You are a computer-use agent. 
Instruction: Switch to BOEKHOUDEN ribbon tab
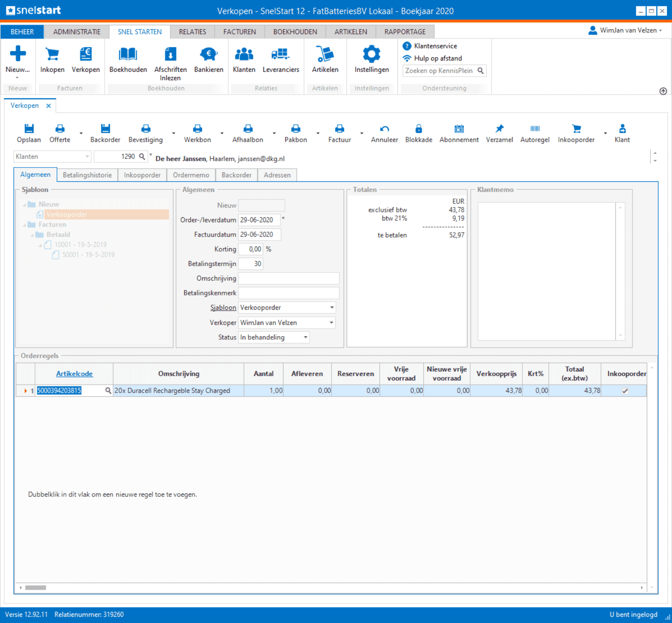click(x=295, y=32)
